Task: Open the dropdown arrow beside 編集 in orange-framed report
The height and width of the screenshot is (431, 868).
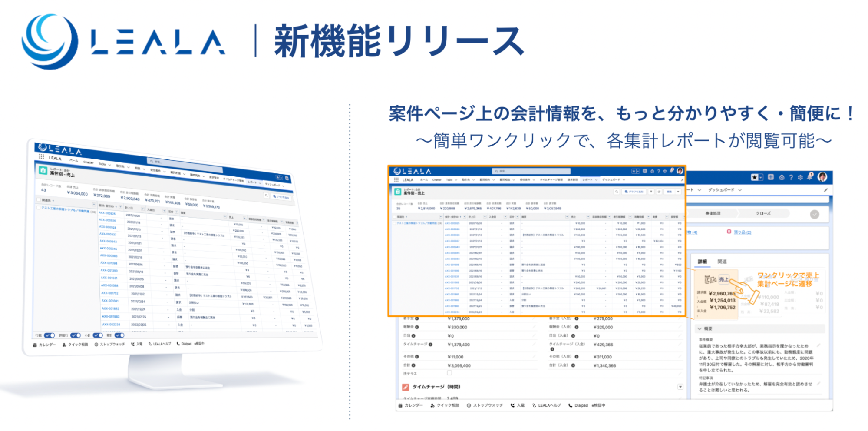Action: tap(678, 192)
